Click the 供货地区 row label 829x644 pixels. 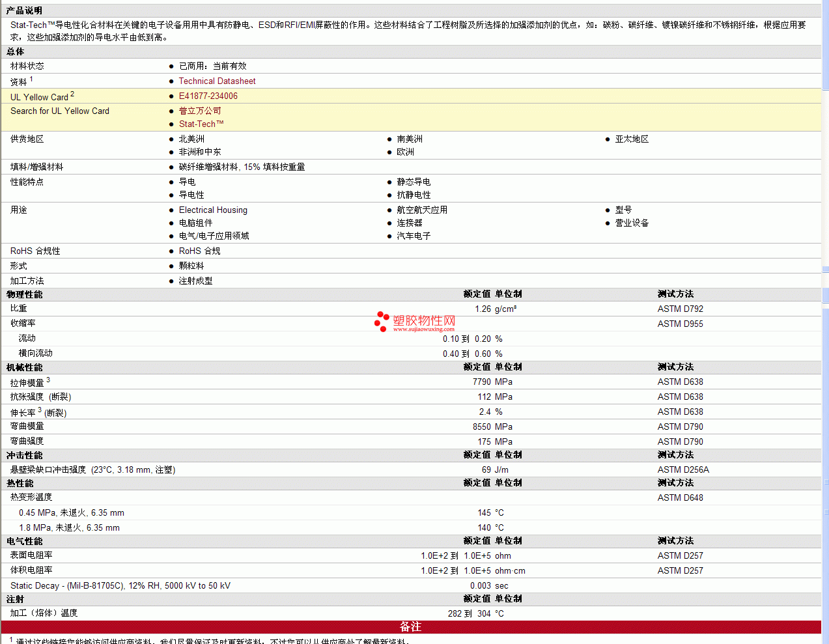click(x=27, y=139)
